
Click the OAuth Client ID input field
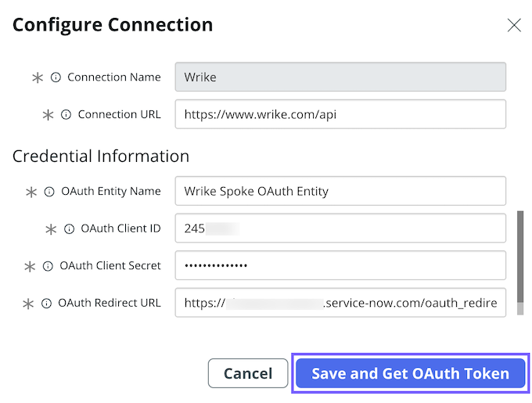pyautogui.click(x=340, y=228)
